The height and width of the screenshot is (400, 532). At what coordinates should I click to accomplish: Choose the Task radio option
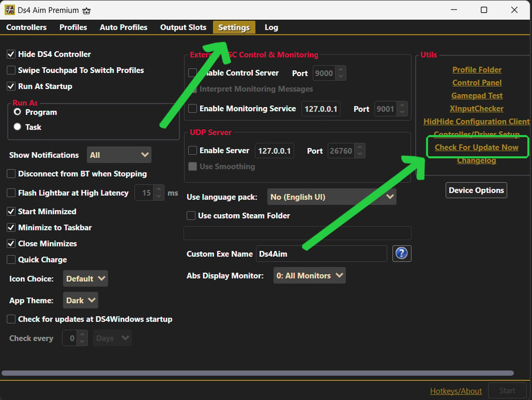click(x=18, y=127)
